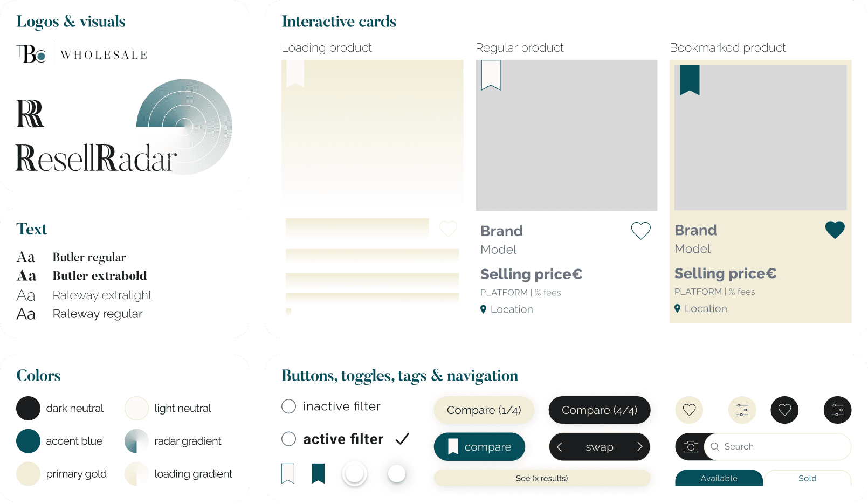Click the dark circular filter sliders button
Viewport: 868px width, 504px height.
837,410
